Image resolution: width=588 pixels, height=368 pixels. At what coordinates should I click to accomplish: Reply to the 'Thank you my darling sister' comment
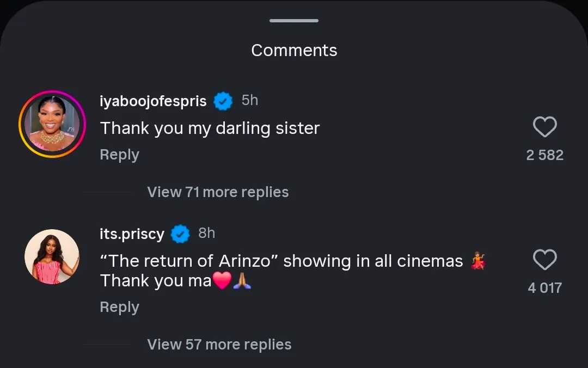[x=120, y=155]
